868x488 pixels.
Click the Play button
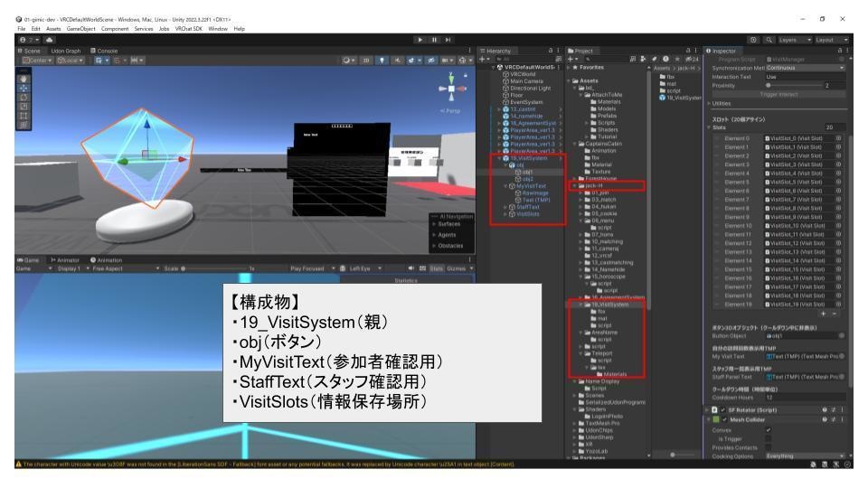[420, 40]
